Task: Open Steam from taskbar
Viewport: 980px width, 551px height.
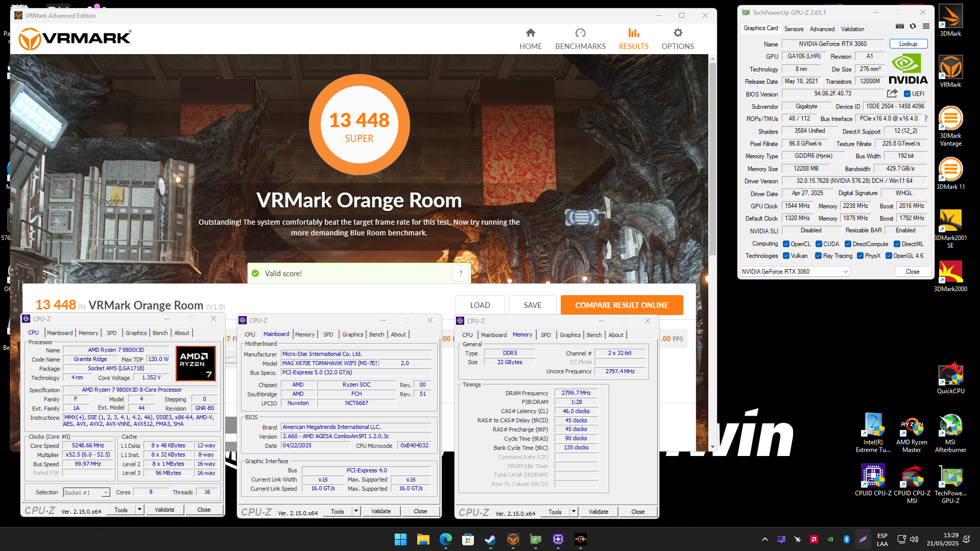Action: pyautogui.click(x=490, y=539)
